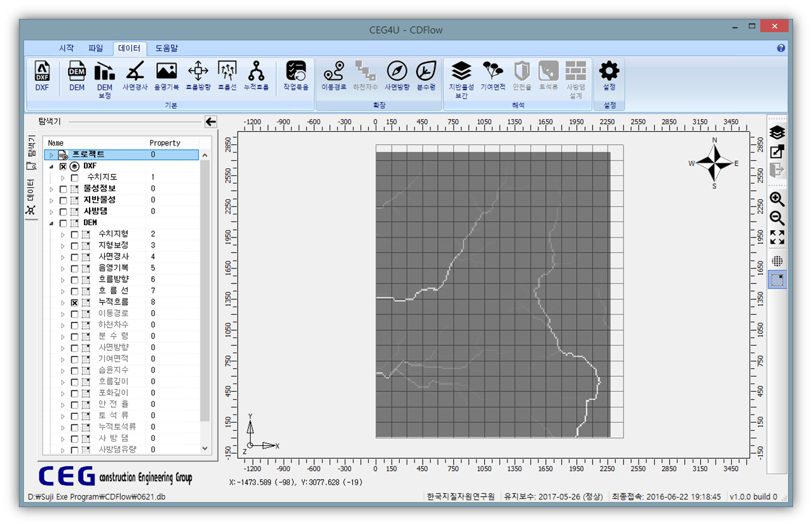Image resolution: width=812 pixels, height=526 pixels.
Task: Expand the 프로젝트 tree node
Action: 51,155
